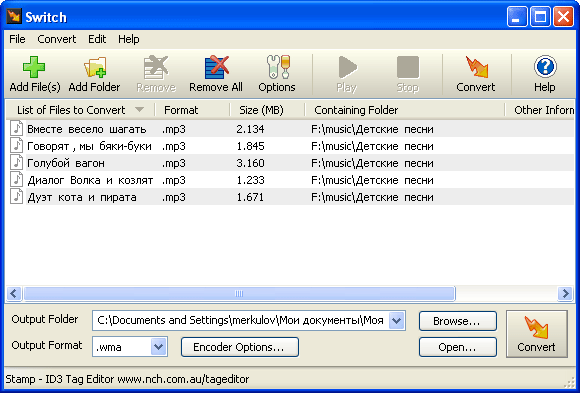Click the greyed Remove toolbar icon

click(156, 67)
